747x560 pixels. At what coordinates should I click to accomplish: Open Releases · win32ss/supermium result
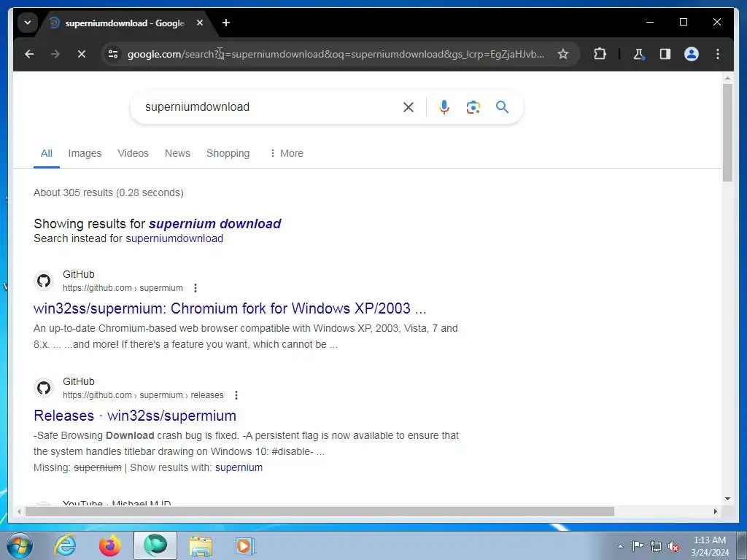pyautogui.click(x=135, y=416)
